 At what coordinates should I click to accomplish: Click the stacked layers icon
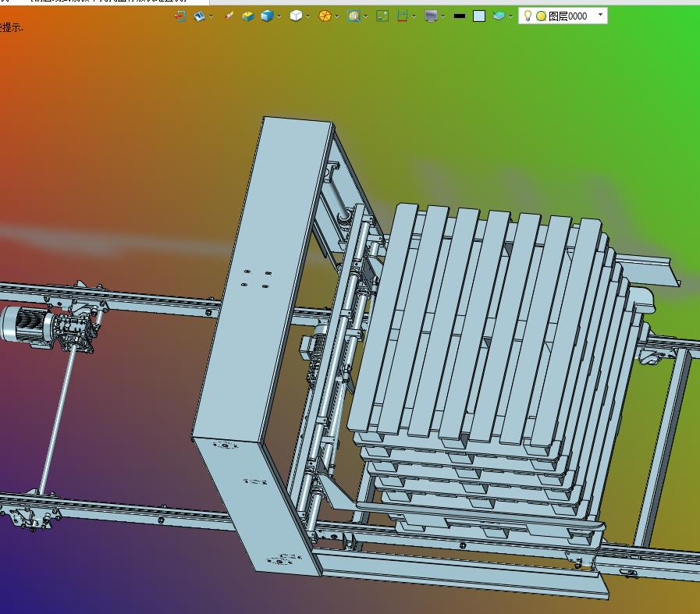click(499, 16)
